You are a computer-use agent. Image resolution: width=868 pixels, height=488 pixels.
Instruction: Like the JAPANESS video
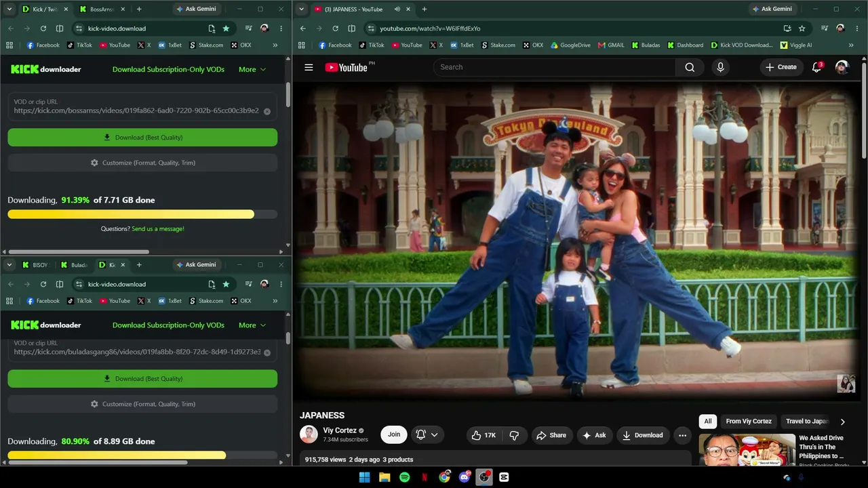click(484, 435)
